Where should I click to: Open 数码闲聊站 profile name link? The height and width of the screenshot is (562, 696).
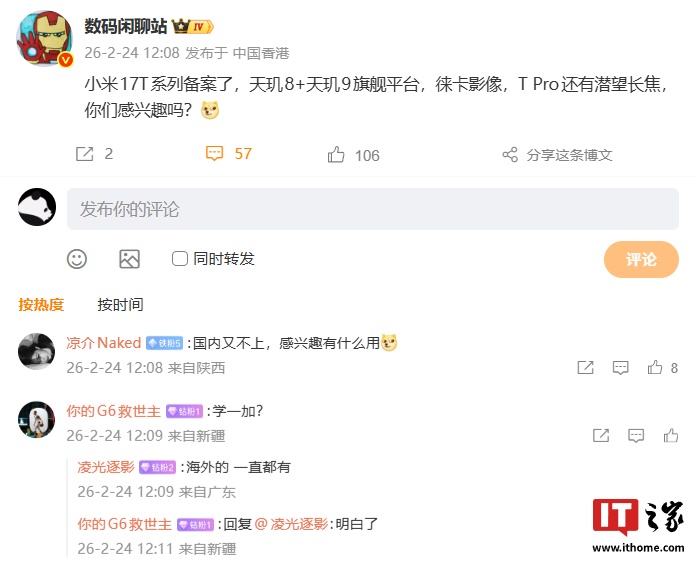tap(126, 27)
